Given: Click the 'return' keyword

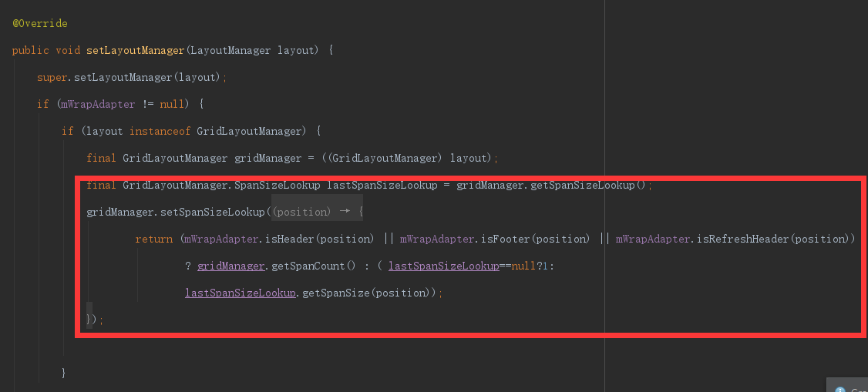Looking at the screenshot, I should (154, 240).
